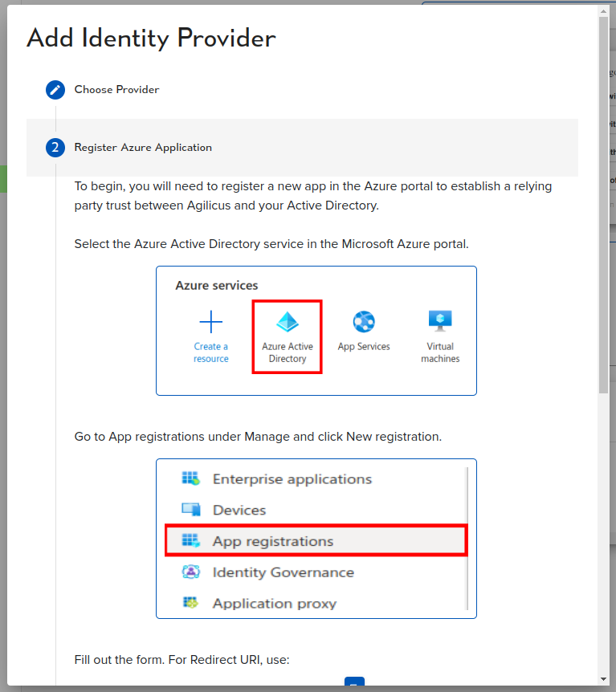This screenshot has width=616, height=692.
Task: Click the Create a resource plus icon
Action: coord(211,322)
